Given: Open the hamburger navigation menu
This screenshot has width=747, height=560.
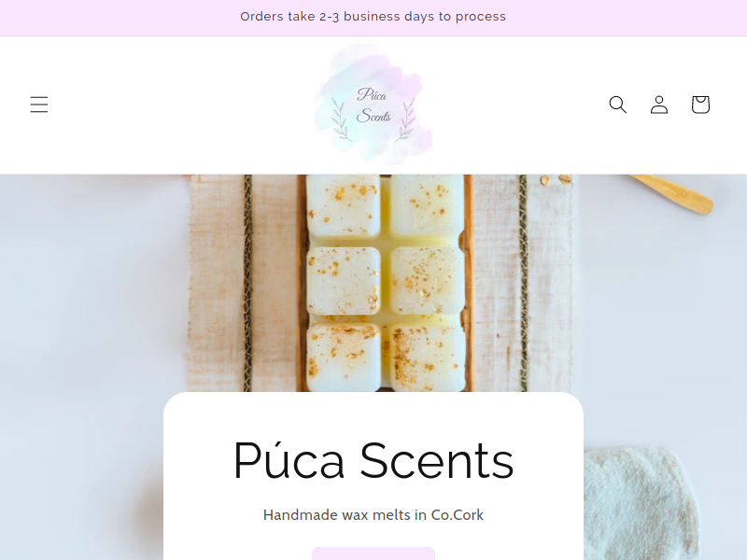Looking at the screenshot, I should click(x=39, y=105).
